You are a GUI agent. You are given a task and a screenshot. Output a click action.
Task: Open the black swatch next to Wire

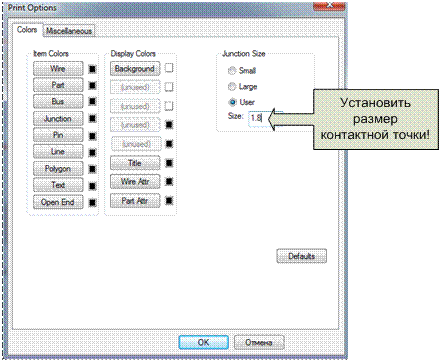[92, 69]
